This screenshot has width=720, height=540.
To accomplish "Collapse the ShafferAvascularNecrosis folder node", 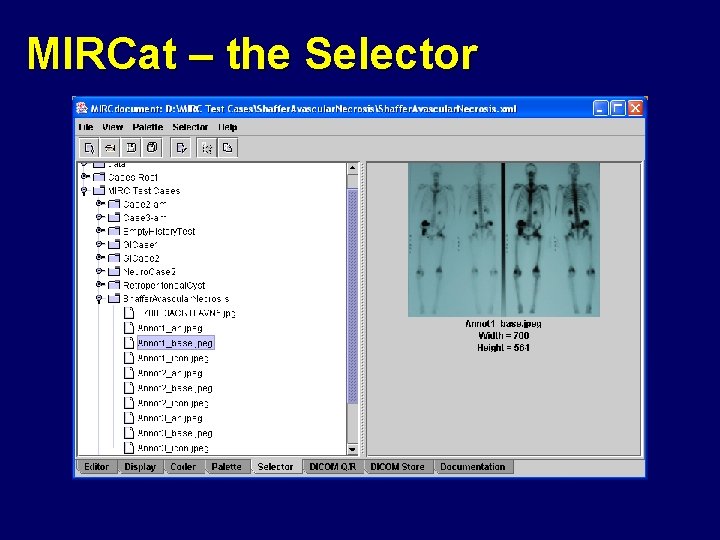I will pyautogui.click(x=99, y=299).
